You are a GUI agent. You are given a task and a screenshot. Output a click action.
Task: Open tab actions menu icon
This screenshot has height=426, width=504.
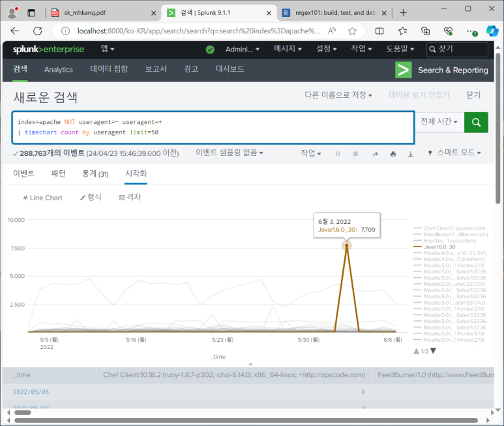click(x=31, y=13)
